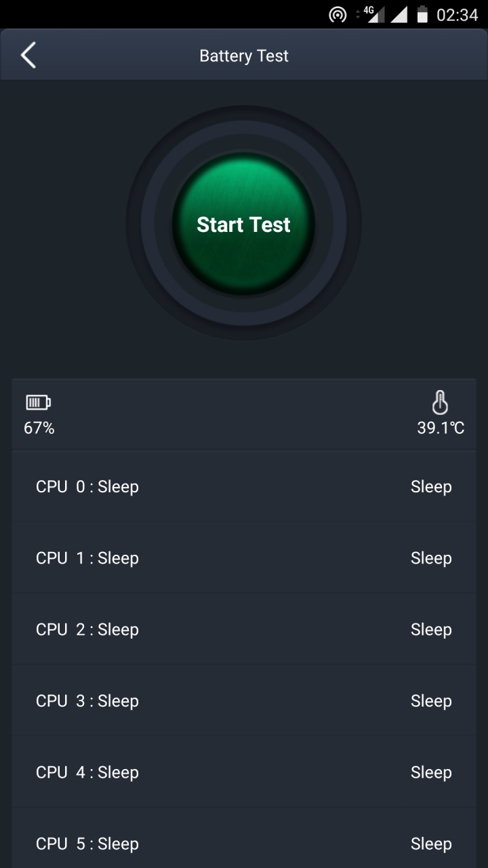Select the CPU 3 row

pos(244,701)
